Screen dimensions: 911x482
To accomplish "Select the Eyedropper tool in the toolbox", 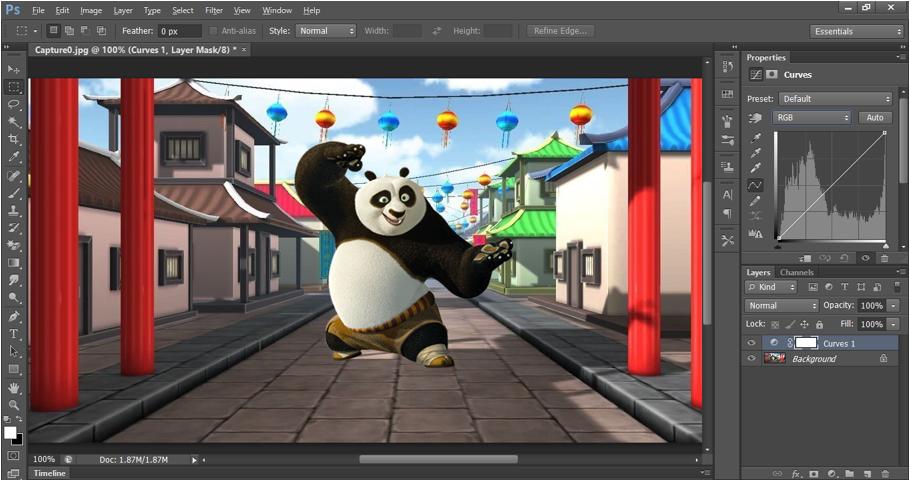I will pyautogui.click(x=14, y=157).
